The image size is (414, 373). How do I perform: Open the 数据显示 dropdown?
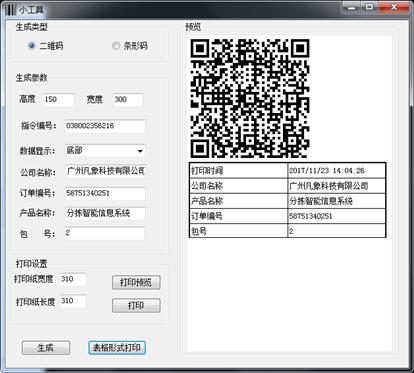click(x=105, y=151)
